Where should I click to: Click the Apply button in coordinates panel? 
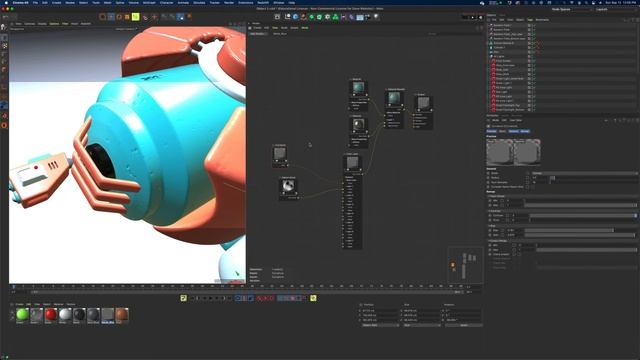pyautogui.click(x=464, y=325)
